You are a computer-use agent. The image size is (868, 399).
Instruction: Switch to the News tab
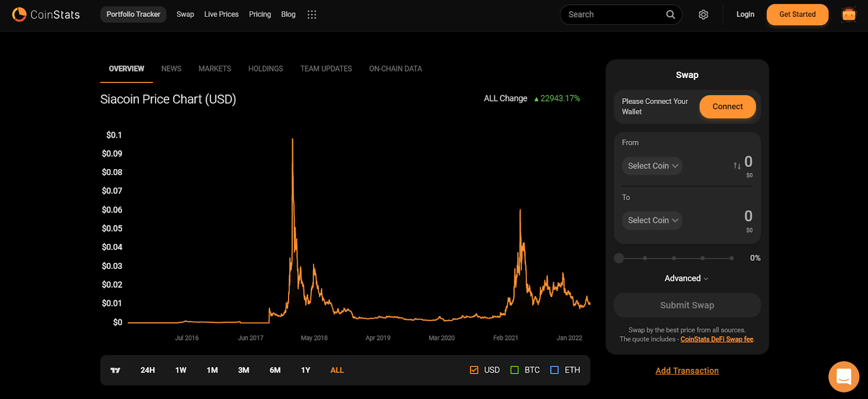pyautogui.click(x=171, y=69)
